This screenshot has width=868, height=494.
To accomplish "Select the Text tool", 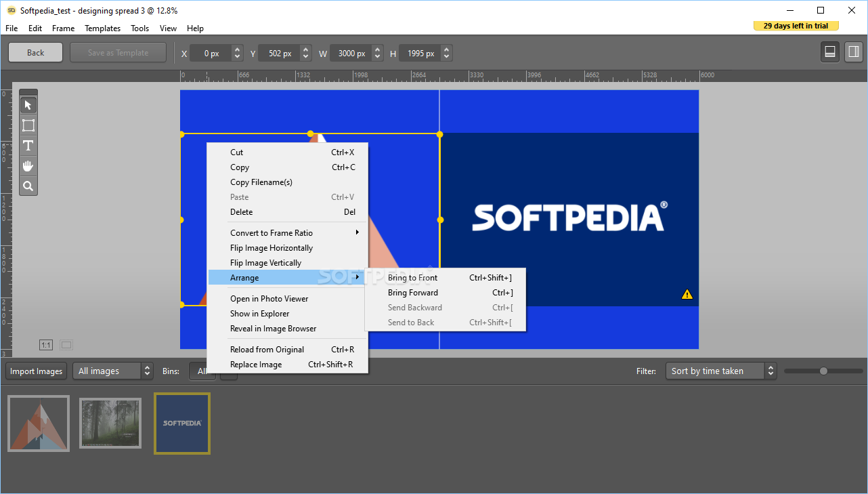I will point(28,146).
